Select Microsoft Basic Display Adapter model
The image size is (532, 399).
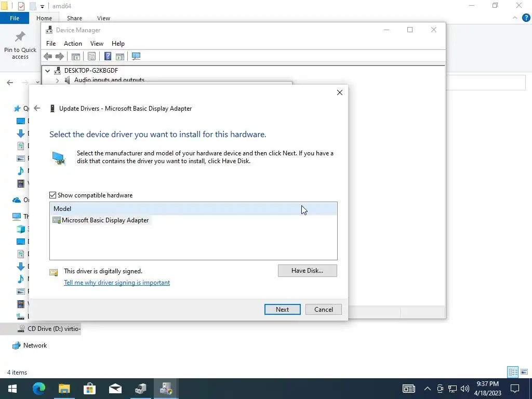(x=101, y=220)
